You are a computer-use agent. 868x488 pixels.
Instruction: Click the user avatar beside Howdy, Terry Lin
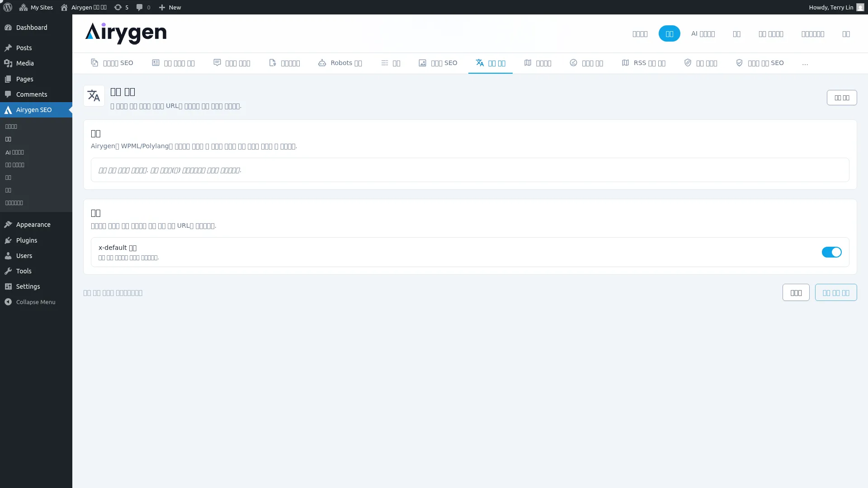click(860, 7)
